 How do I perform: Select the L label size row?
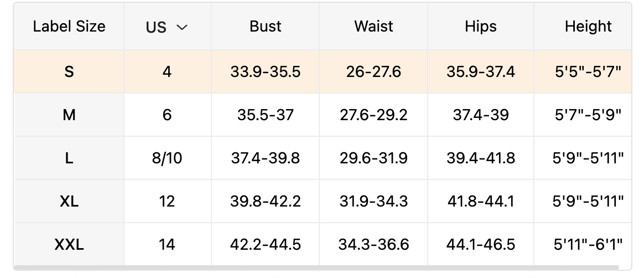[x=69, y=158]
